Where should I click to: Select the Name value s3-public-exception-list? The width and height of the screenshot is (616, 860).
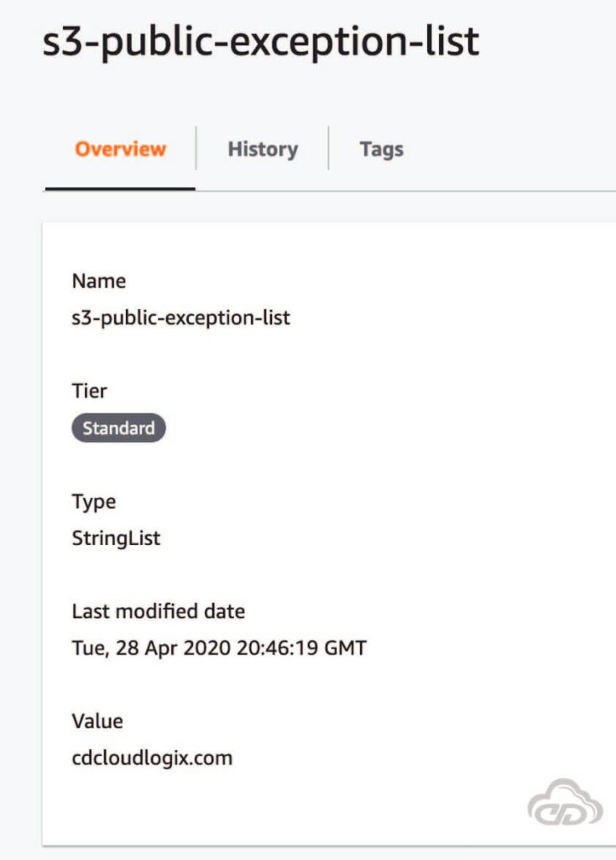tap(182, 317)
